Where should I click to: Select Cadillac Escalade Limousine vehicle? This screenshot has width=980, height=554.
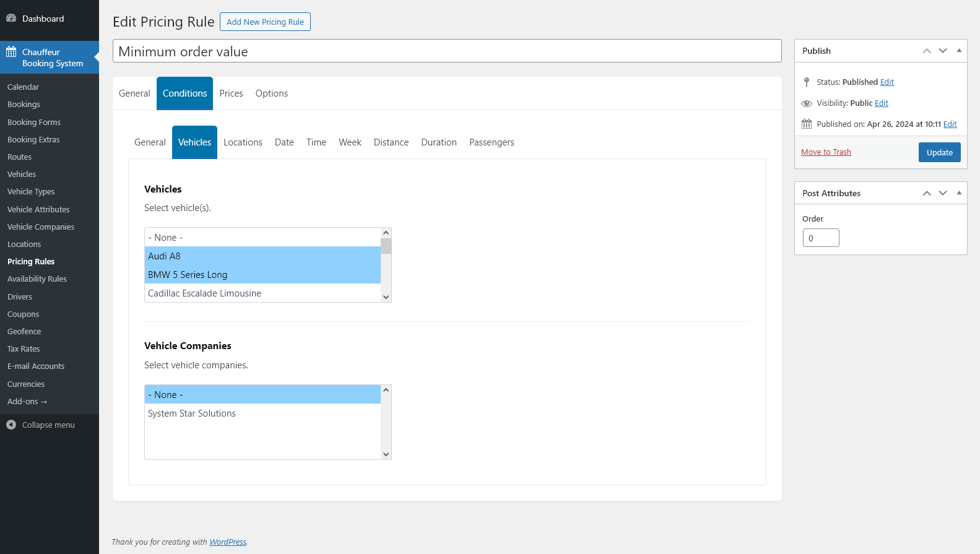(x=262, y=293)
